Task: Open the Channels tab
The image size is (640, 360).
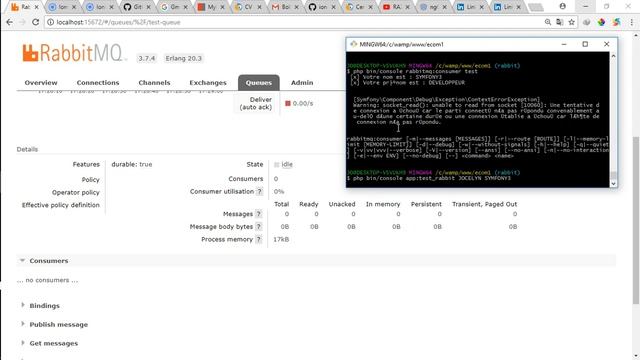Action: 154,82
